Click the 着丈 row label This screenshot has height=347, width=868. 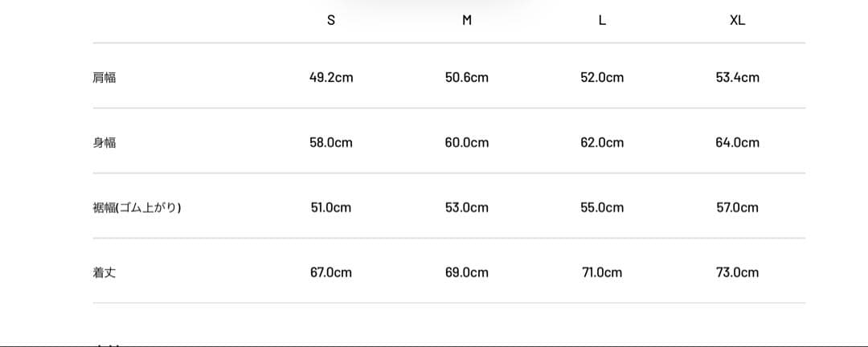click(x=104, y=273)
